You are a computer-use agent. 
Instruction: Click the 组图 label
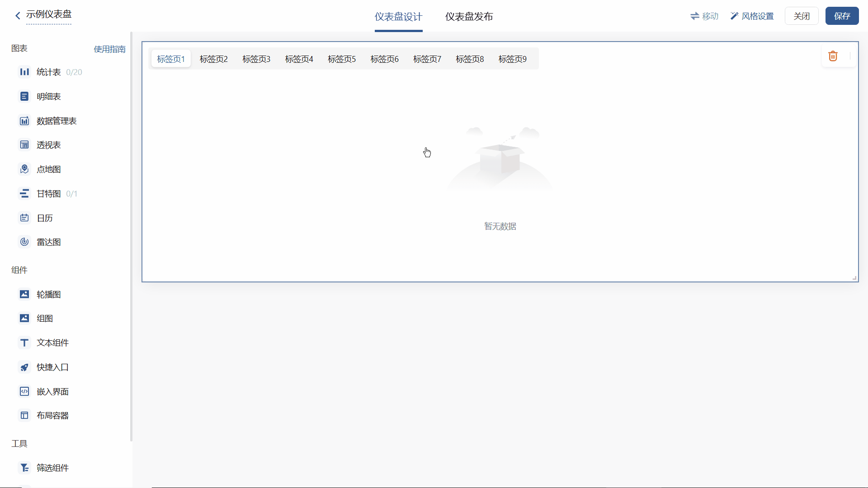(45, 318)
